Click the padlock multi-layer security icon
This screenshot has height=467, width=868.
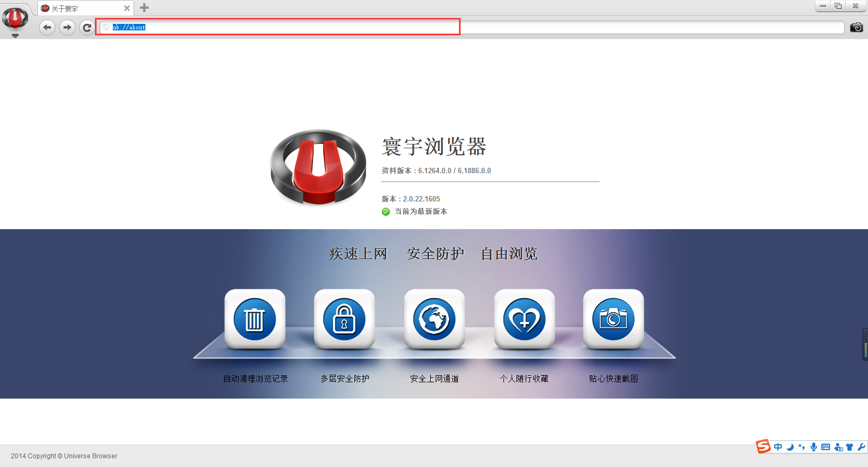pyautogui.click(x=344, y=319)
